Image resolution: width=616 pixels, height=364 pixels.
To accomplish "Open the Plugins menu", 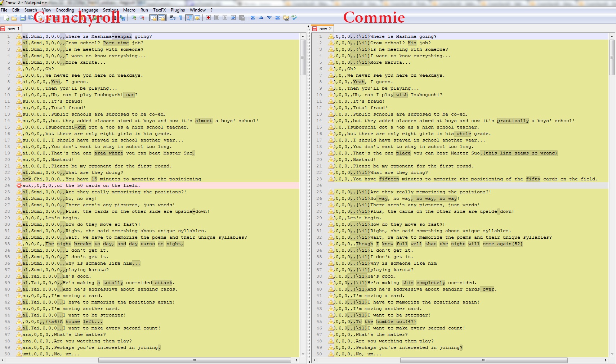I will pos(178,10).
